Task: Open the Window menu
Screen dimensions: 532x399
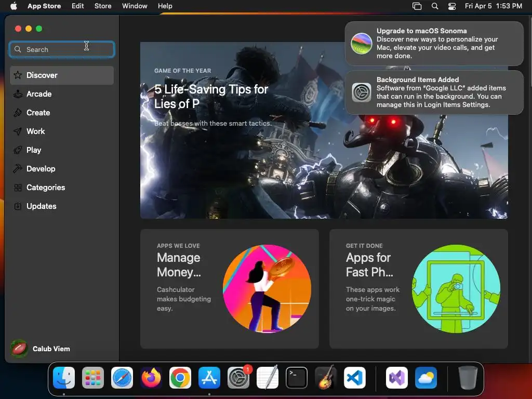Action: 135,6
